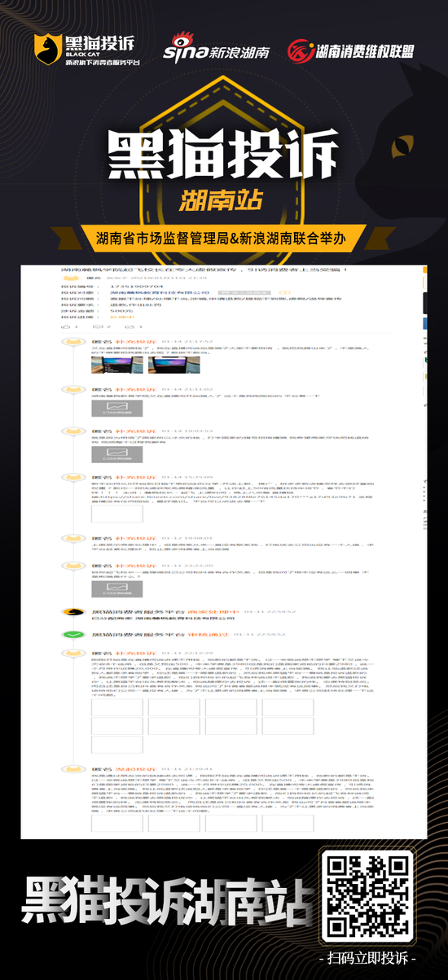This screenshot has width=448, height=980.
Task: Click 补充投诉 link at 01-12 19:04
Action: point(134,538)
